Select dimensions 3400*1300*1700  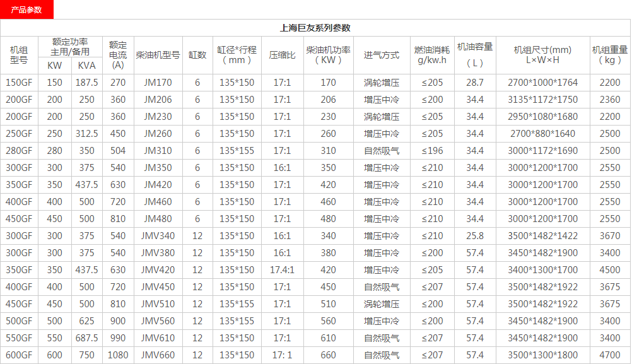(x=542, y=269)
